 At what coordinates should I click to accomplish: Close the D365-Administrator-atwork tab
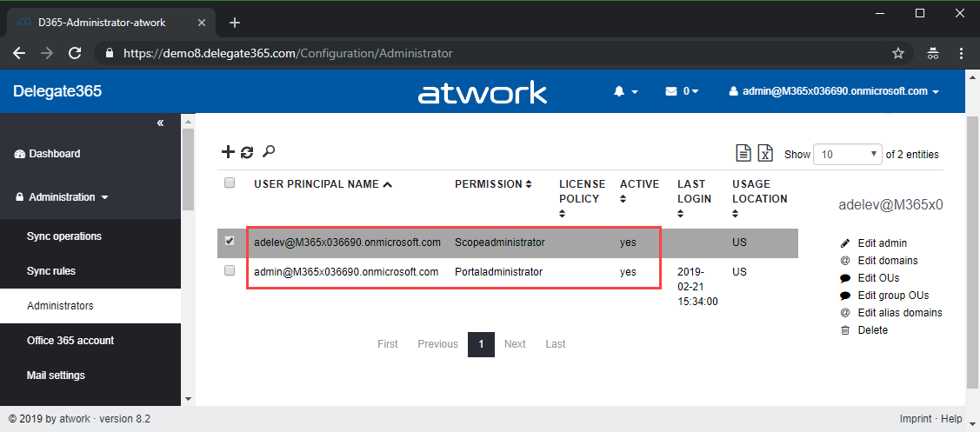click(201, 23)
